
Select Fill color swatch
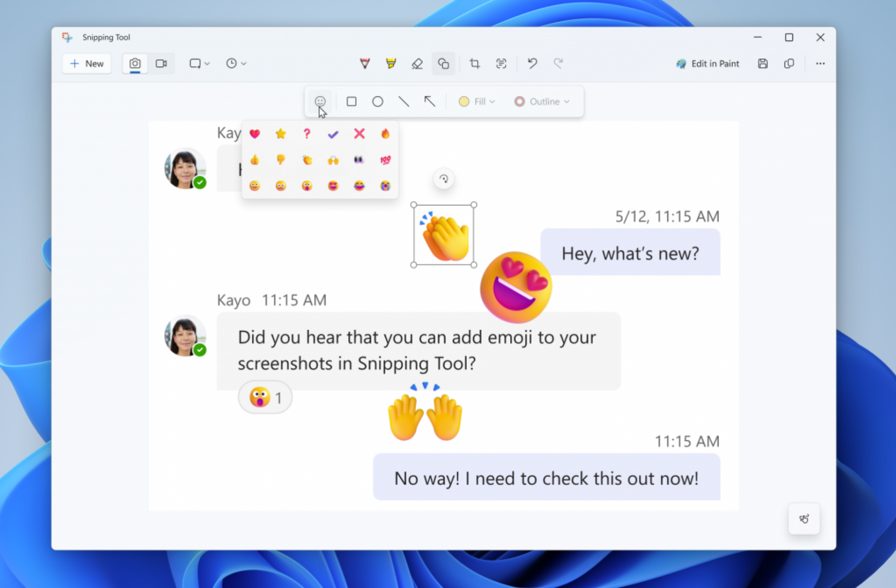click(x=464, y=102)
